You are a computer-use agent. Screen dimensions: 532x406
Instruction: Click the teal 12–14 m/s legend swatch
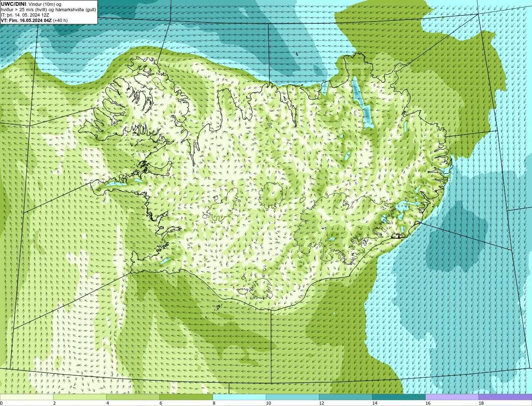(346, 397)
